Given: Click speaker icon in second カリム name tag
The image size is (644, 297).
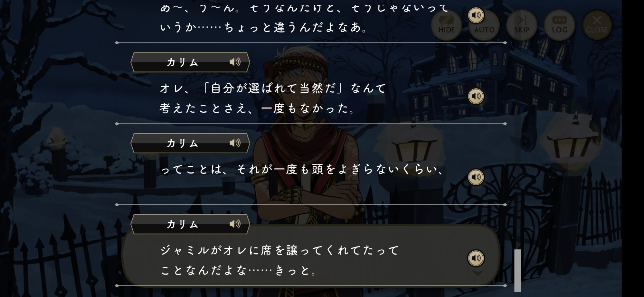Looking at the screenshot, I should tap(235, 143).
